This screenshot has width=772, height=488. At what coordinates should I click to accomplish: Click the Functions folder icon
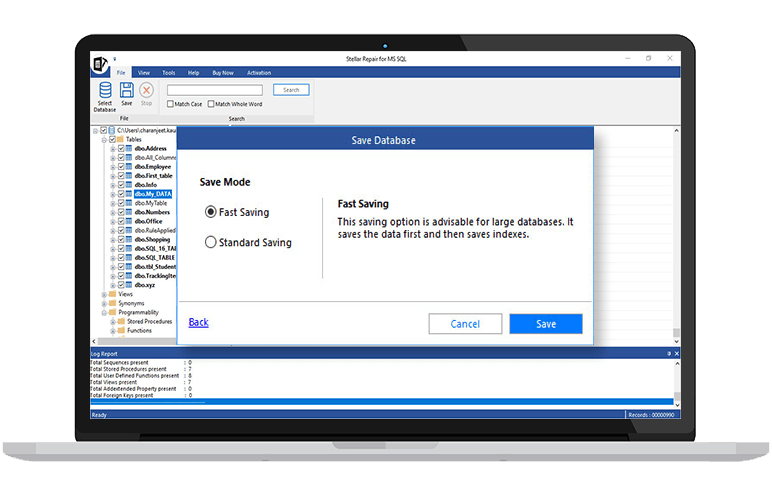[x=121, y=330]
